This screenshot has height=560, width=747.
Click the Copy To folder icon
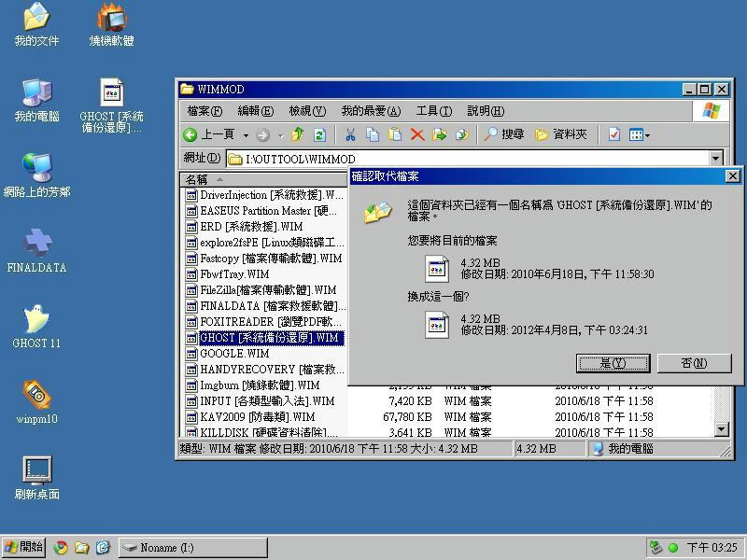click(461, 134)
